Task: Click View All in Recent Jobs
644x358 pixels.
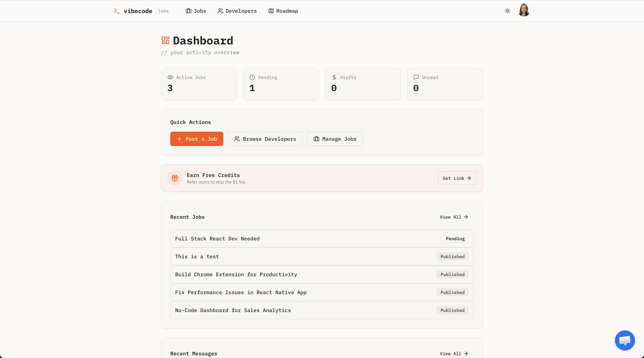Action: pyautogui.click(x=454, y=217)
